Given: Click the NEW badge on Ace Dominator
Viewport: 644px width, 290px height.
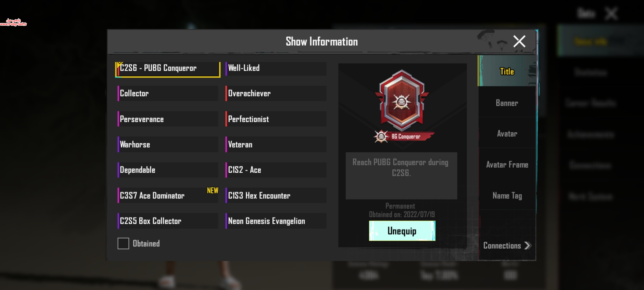Looking at the screenshot, I should click(x=213, y=190).
